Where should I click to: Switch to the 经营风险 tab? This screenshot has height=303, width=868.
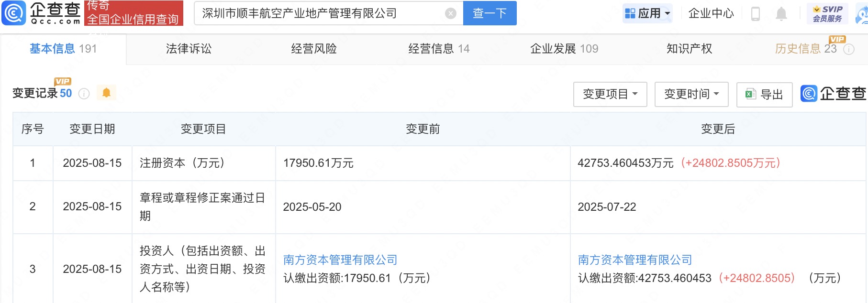[314, 49]
